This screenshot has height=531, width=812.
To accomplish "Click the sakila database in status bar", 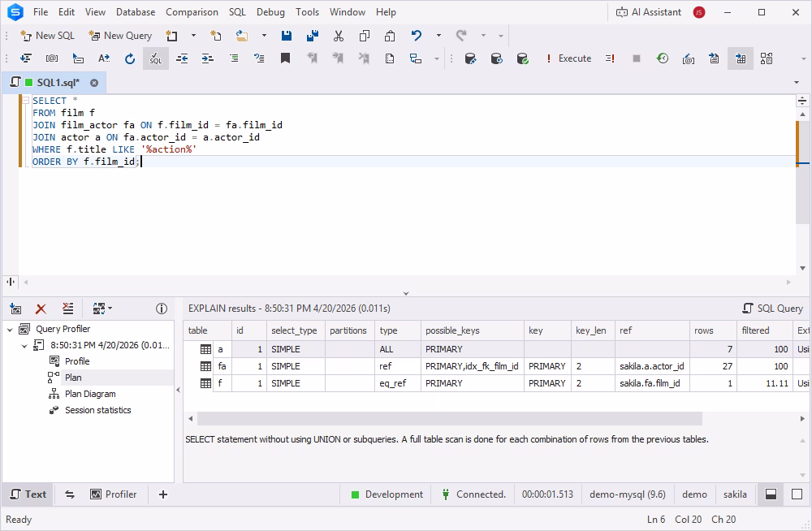I will click(735, 494).
